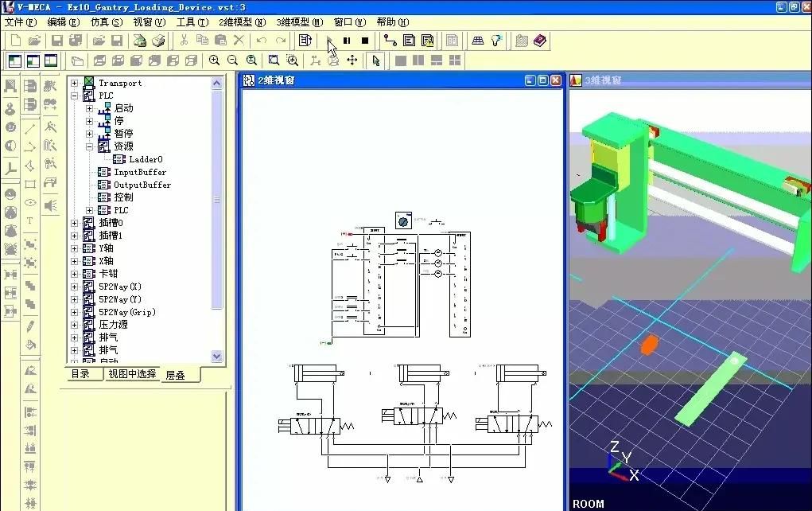Expand the Transport tree node
This screenshot has width=812, height=511.
coord(75,83)
